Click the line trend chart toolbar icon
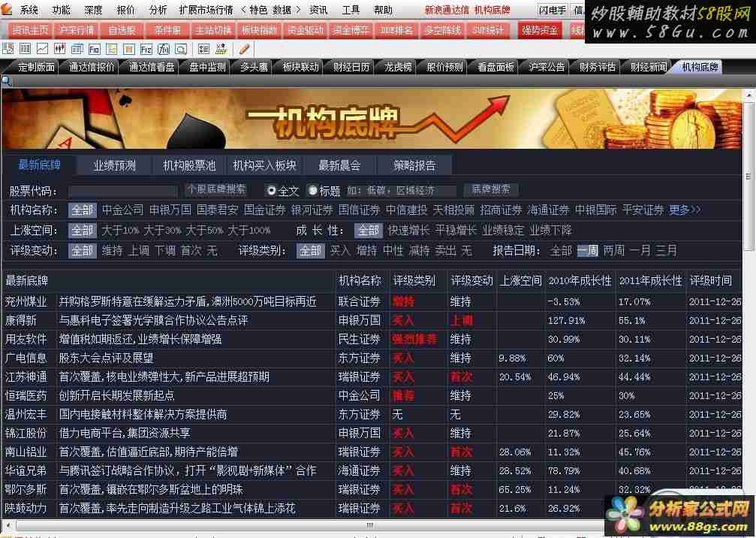Image resolution: width=756 pixels, height=538 pixels. pyautogui.click(x=43, y=49)
